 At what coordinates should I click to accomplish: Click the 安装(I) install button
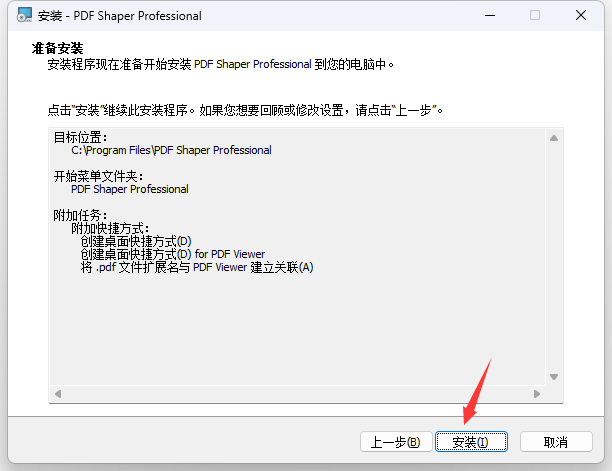(471, 442)
